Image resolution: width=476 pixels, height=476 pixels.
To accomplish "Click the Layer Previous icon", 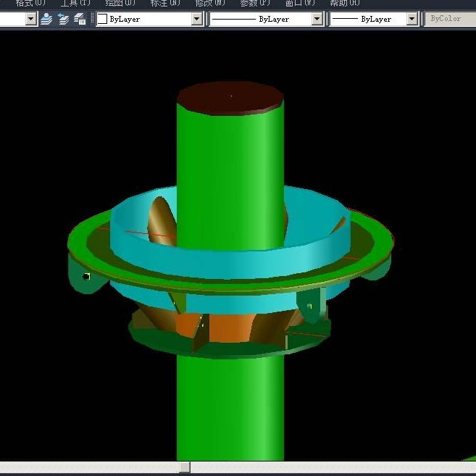I will coord(63,19).
